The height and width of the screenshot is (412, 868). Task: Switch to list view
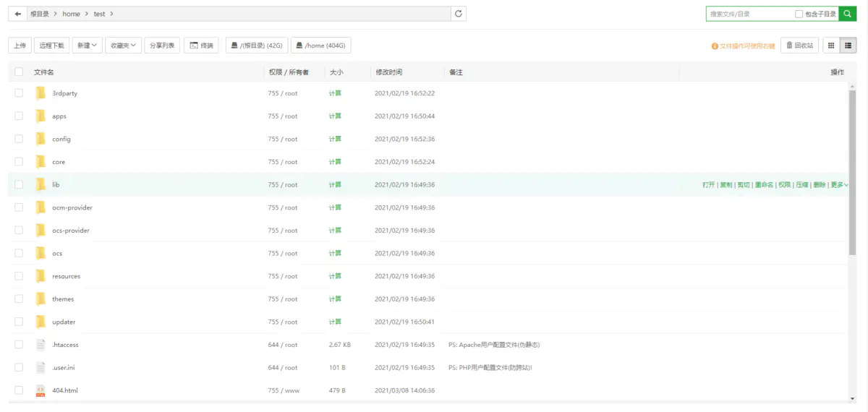848,46
